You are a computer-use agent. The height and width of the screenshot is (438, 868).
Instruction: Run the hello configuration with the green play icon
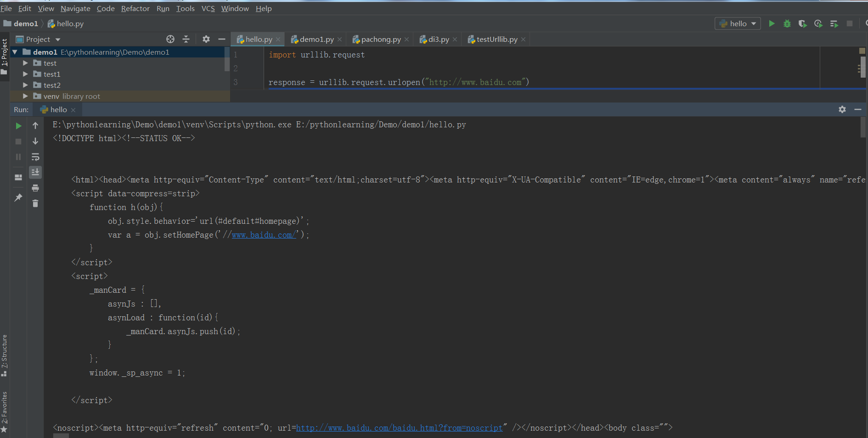tap(772, 23)
